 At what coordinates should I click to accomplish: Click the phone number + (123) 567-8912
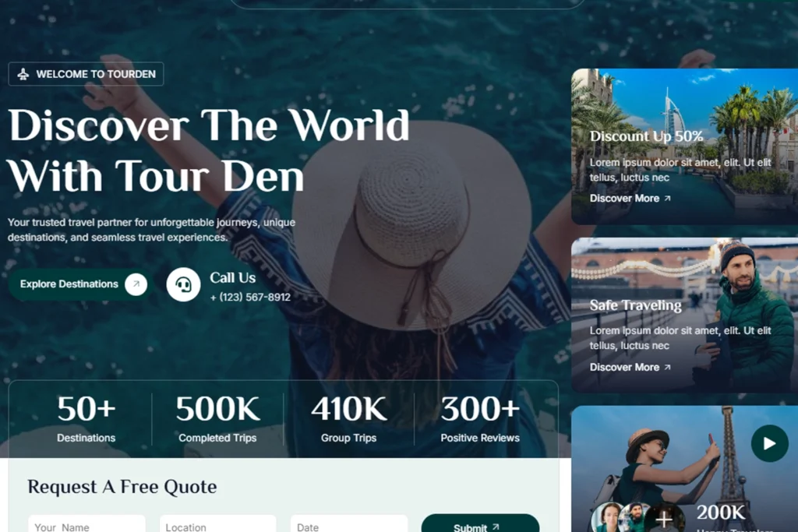[250, 297]
